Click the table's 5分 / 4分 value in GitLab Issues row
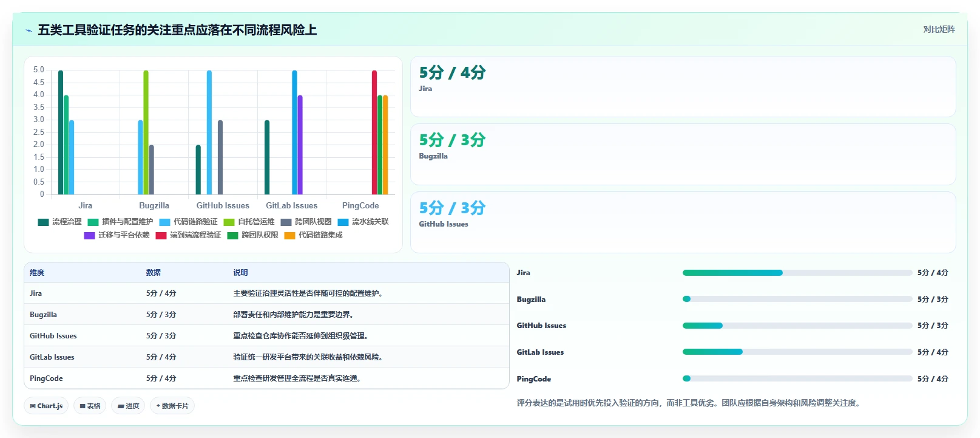This screenshot has height=438, width=980. 161,357
